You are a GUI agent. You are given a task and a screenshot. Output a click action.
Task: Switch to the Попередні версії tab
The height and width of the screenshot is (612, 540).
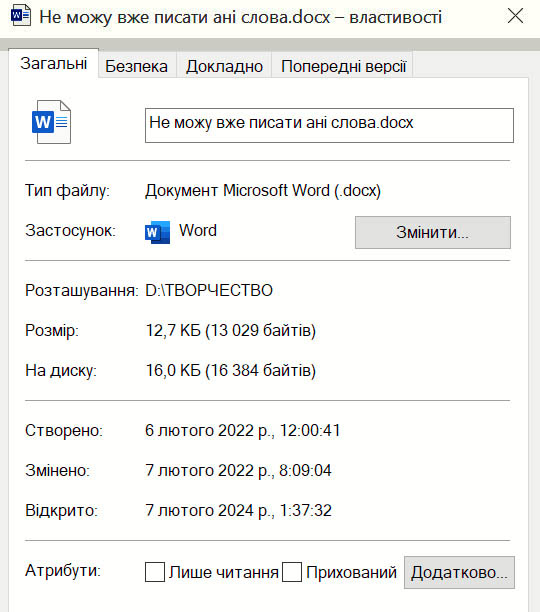(x=343, y=66)
